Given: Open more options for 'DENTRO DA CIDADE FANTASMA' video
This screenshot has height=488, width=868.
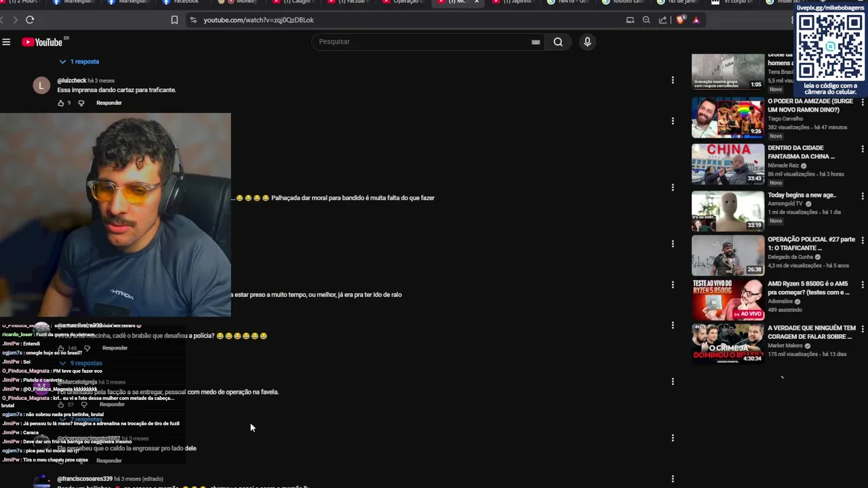Looking at the screenshot, I should pos(862,148).
